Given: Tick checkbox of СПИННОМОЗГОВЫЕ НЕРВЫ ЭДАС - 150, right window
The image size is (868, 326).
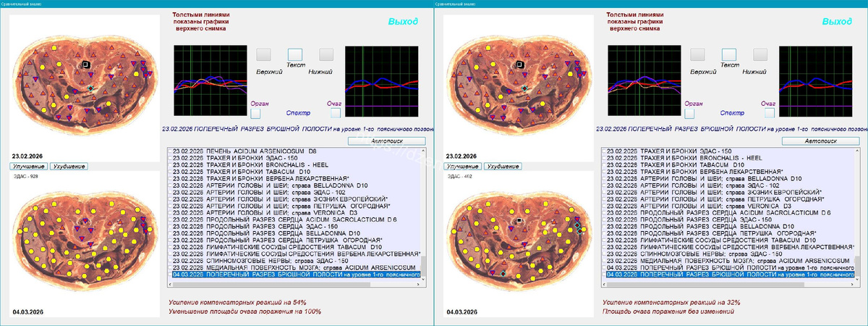Looking at the screenshot, I should click(x=604, y=254).
